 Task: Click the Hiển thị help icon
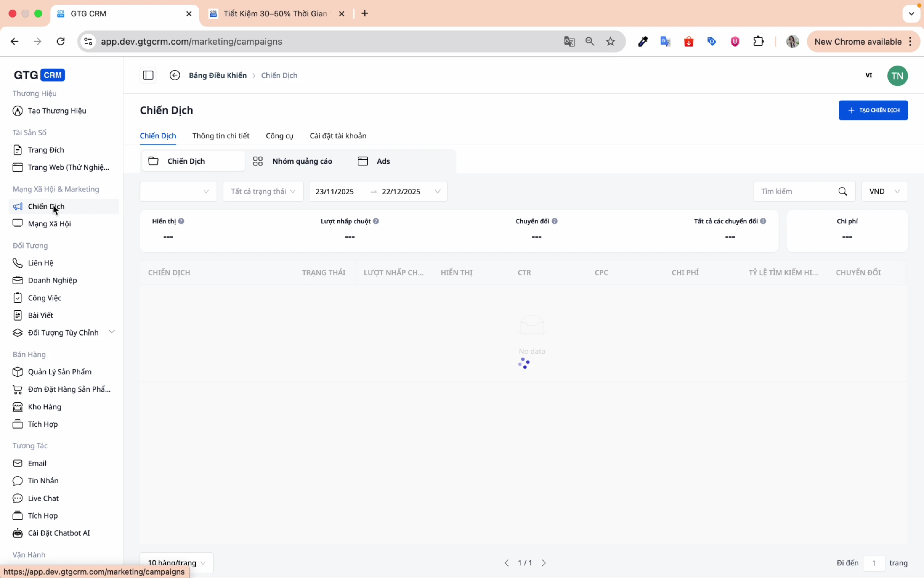(x=181, y=221)
